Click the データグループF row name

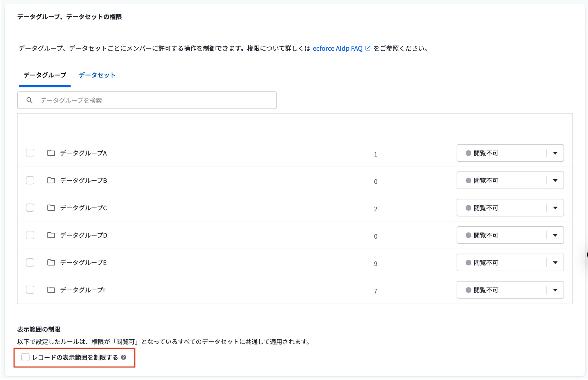(83, 290)
